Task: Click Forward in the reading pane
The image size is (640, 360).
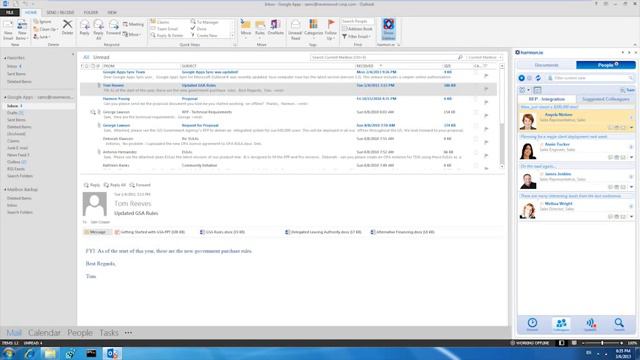Action: pos(140,185)
